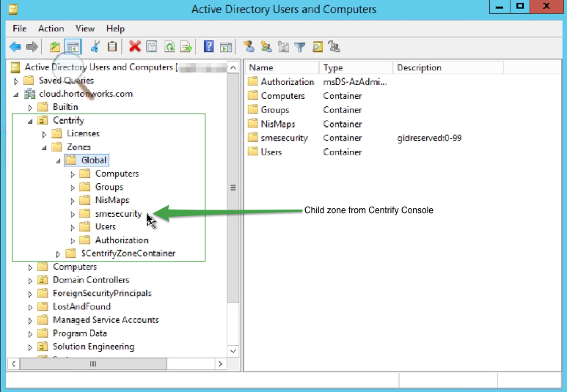
Task: Expand the Licenses folder node
Action: tap(45, 134)
